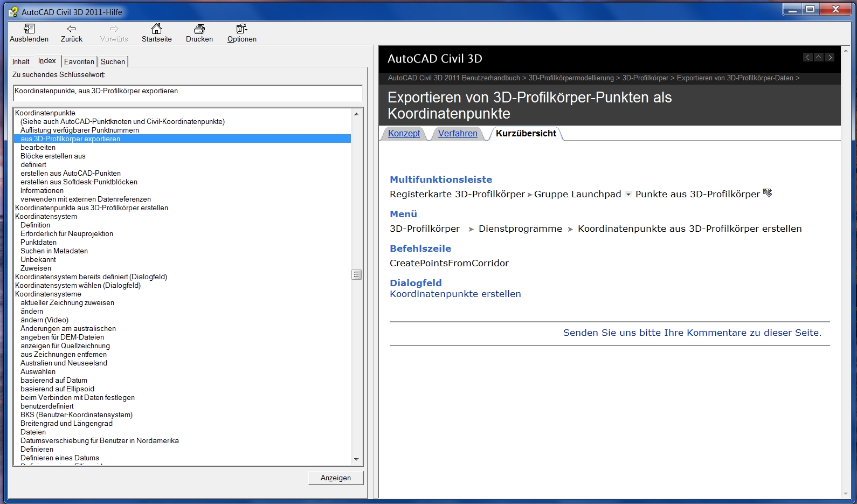Open the 3D-Profilkörper breadcrumb link

coord(645,78)
